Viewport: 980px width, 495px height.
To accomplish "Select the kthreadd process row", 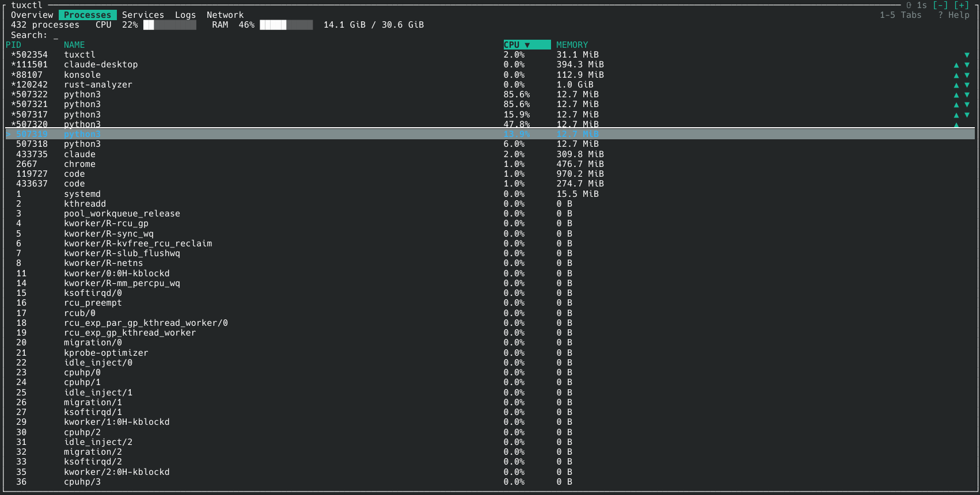I will tap(490, 204).
